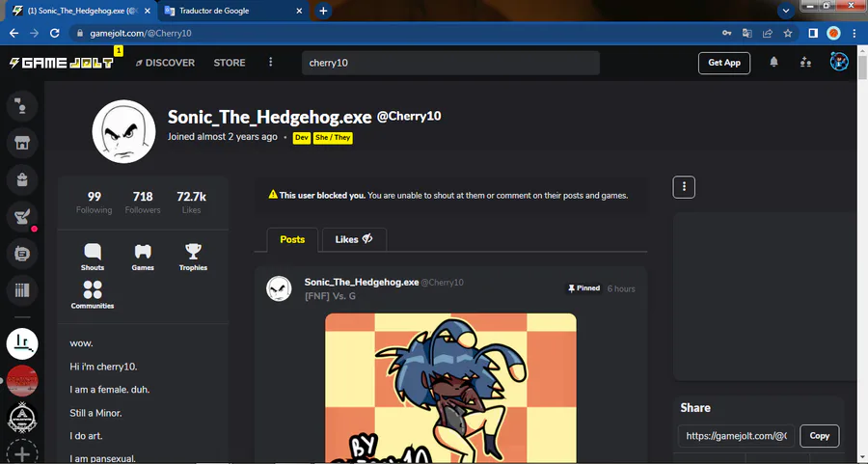Open a new browser tab
868x464 pixels.
click(323, 11)
